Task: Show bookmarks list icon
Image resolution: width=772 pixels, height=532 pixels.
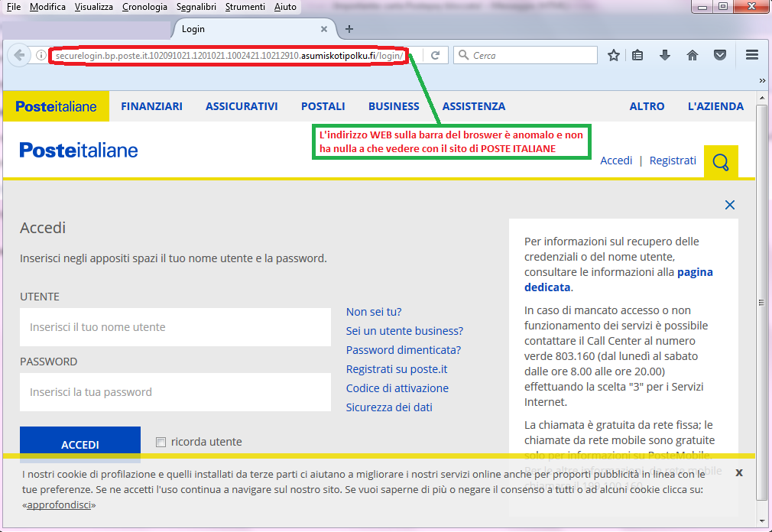Action: pos(637,55)
